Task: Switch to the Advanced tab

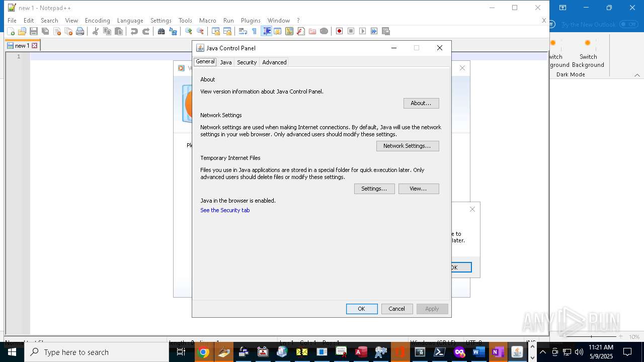Action: (x=274, y=62)
